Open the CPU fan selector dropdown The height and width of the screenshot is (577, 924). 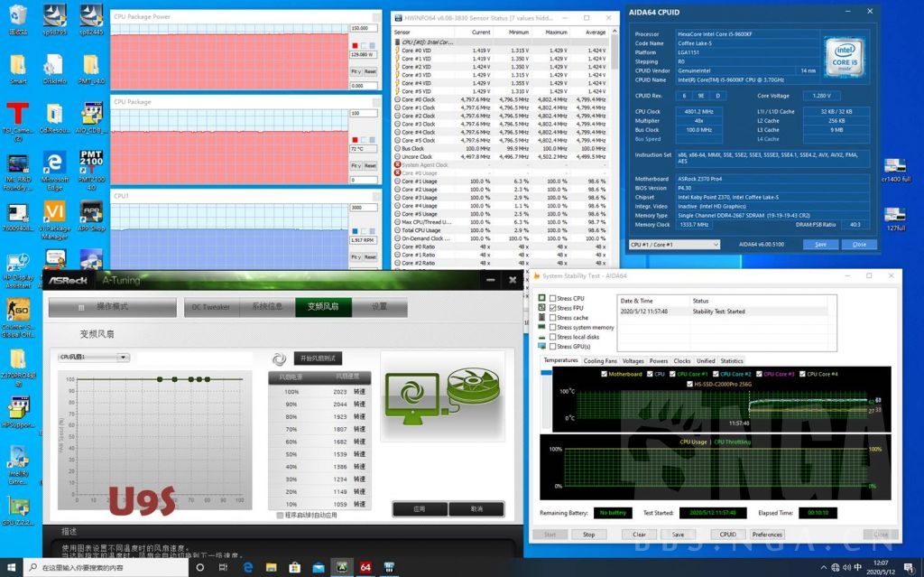(x=94, y=357)
